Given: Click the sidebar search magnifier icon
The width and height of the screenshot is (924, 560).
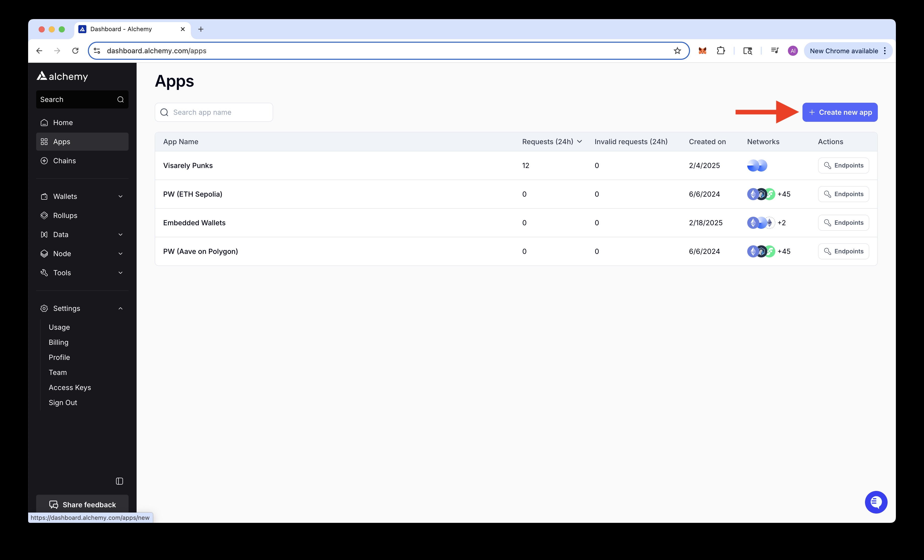Looking at the screenshot, I should coord(120,99).
